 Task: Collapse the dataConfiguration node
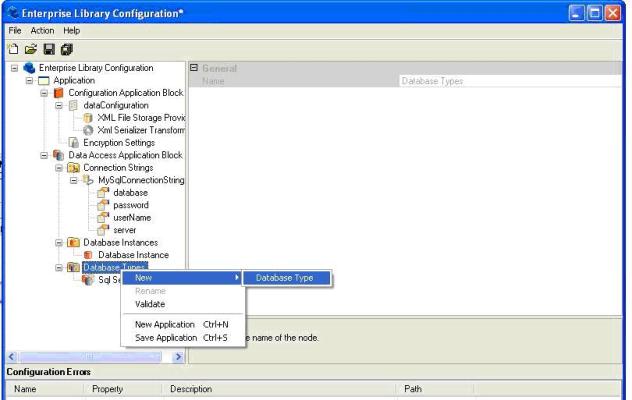[59, 106]
